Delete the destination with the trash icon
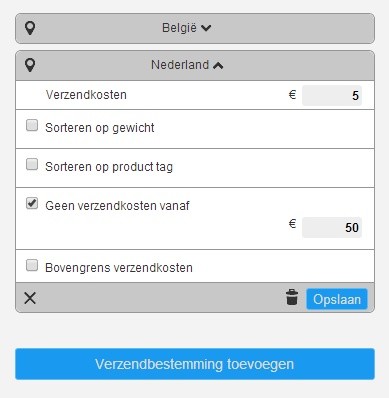The width and height of the screenshot is (389, 398). click(292, 297)
